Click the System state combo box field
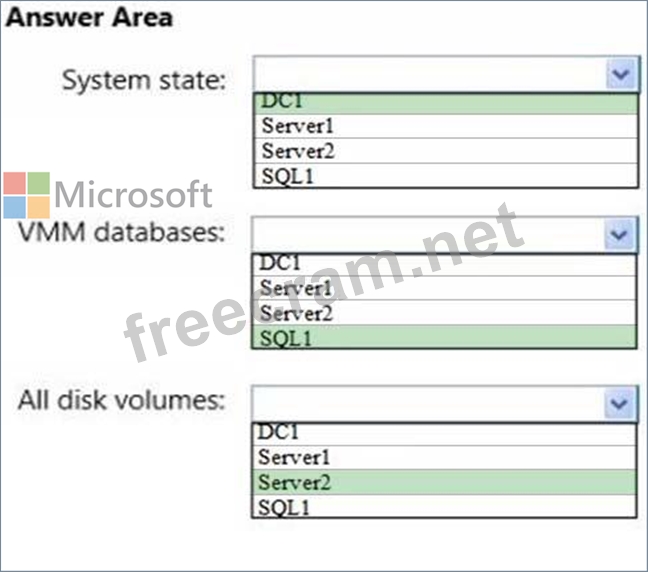The width and height of the screenshot is (648, 572). click(x=446, y=74)
